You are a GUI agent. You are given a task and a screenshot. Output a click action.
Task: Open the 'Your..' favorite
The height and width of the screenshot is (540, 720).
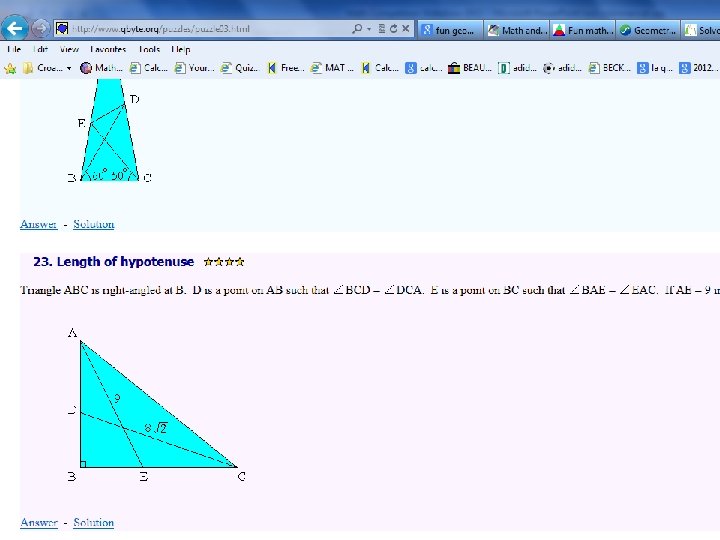click(194, 68)
